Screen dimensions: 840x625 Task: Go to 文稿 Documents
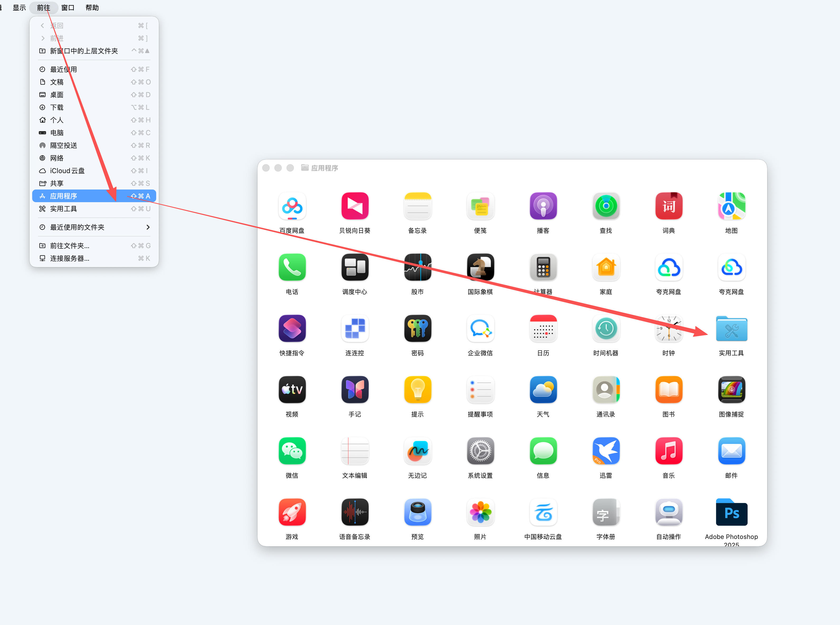[94, 82]
